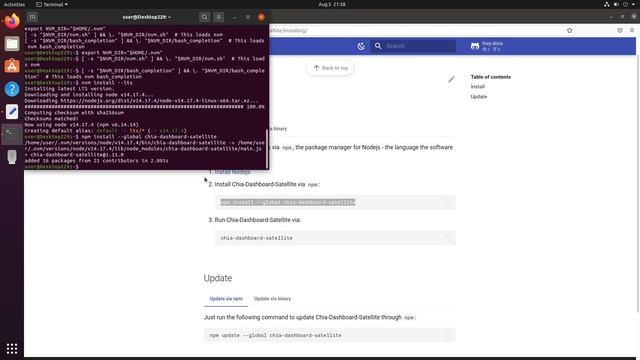Click the Terminal window title user@Desktop229
640x360 pixels.
[147, 17]
